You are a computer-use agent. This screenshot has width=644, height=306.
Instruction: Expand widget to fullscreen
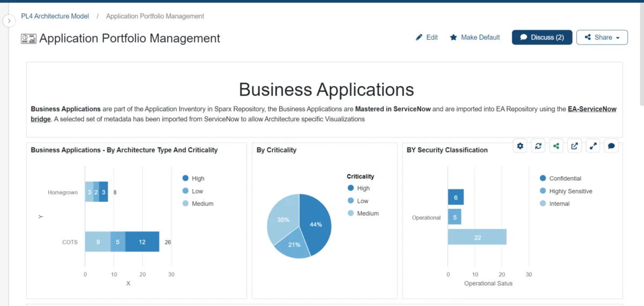coord(593,145)
